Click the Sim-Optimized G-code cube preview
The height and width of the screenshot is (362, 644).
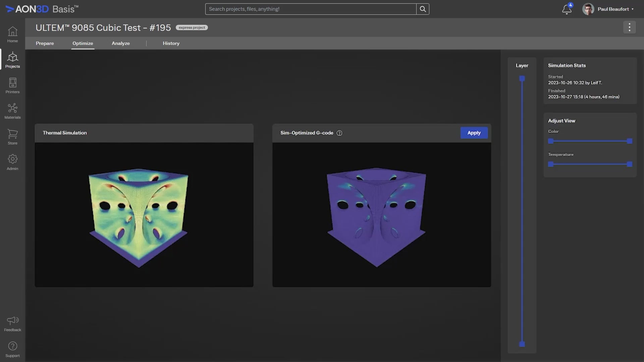pos(376,217)
